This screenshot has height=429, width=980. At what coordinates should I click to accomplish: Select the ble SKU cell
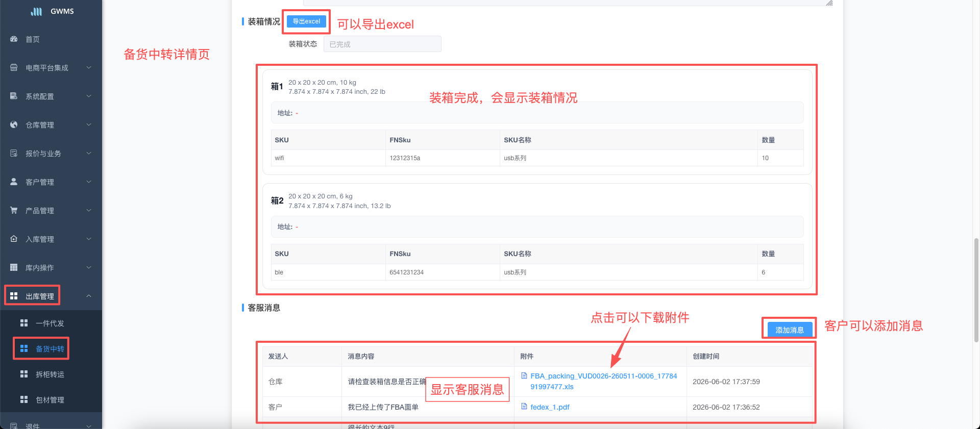click(x=328, y=272)
